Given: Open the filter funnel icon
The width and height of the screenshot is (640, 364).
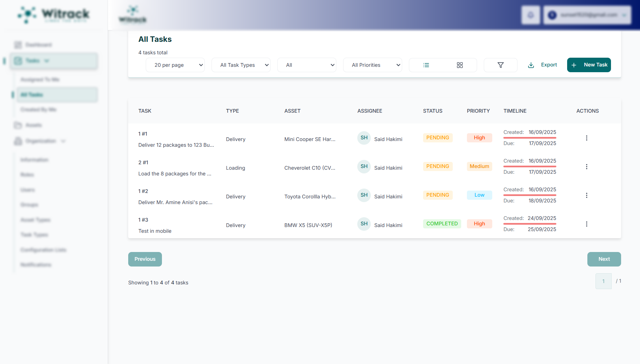Looking at the screenshot, I should pos(500,65).
